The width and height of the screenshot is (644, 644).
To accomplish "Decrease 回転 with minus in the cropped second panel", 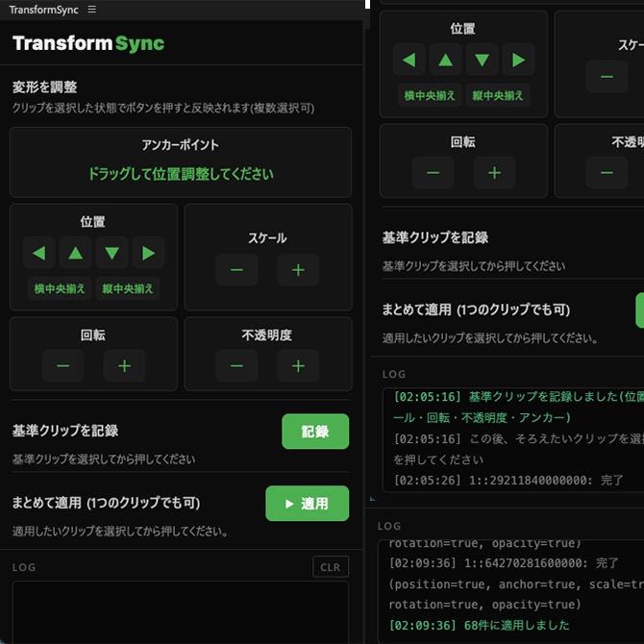I will point(433,172).
